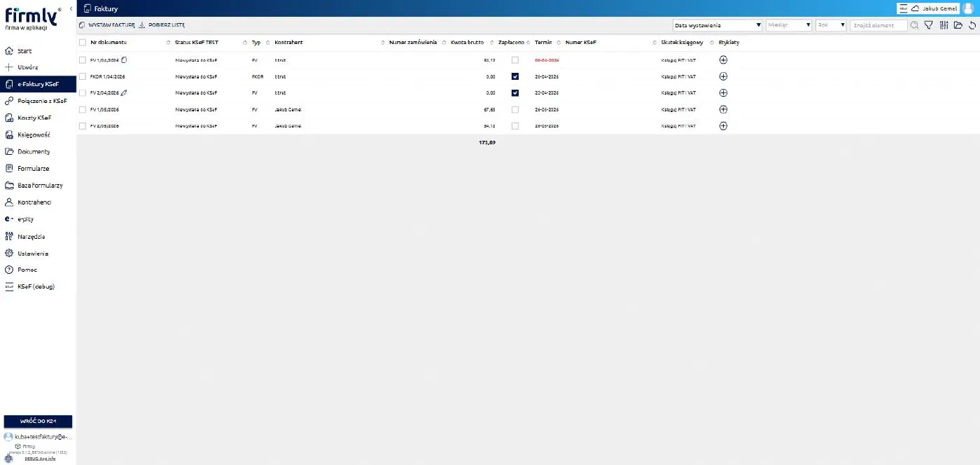Image resolution: width=980 pixels, height=465 pixels.
Task: Focus the Znajdź element search field
Action: click(878, 25)
